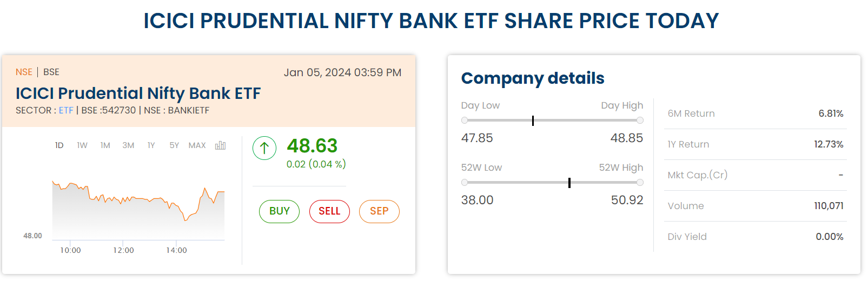Select the 3M chart period

pos(128,145)
